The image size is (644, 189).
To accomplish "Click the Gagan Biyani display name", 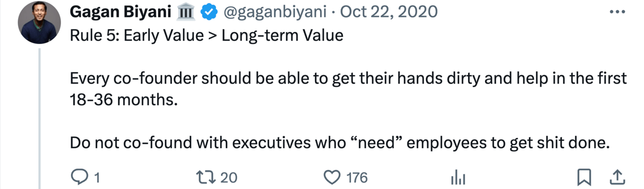I will 121,11.
